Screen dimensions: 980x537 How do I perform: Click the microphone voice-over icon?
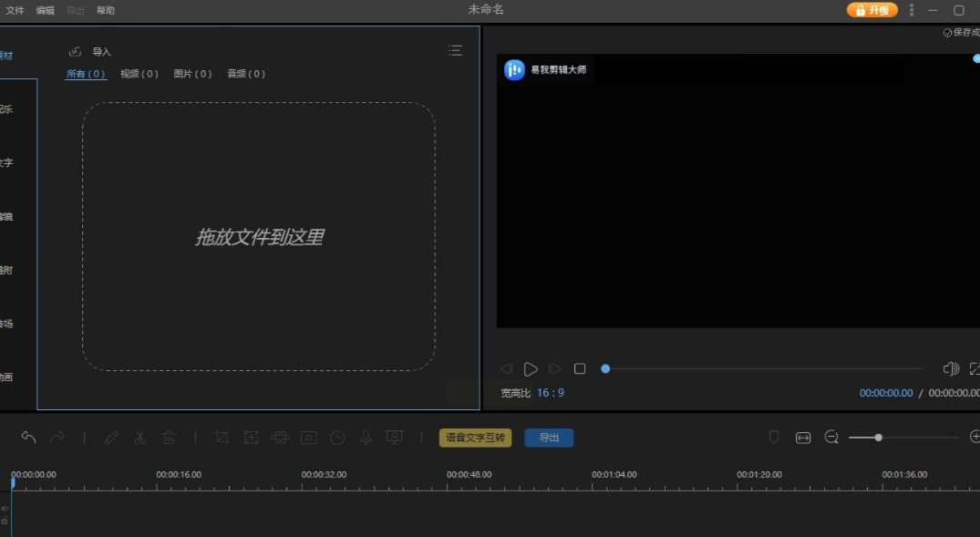[366, 438]
